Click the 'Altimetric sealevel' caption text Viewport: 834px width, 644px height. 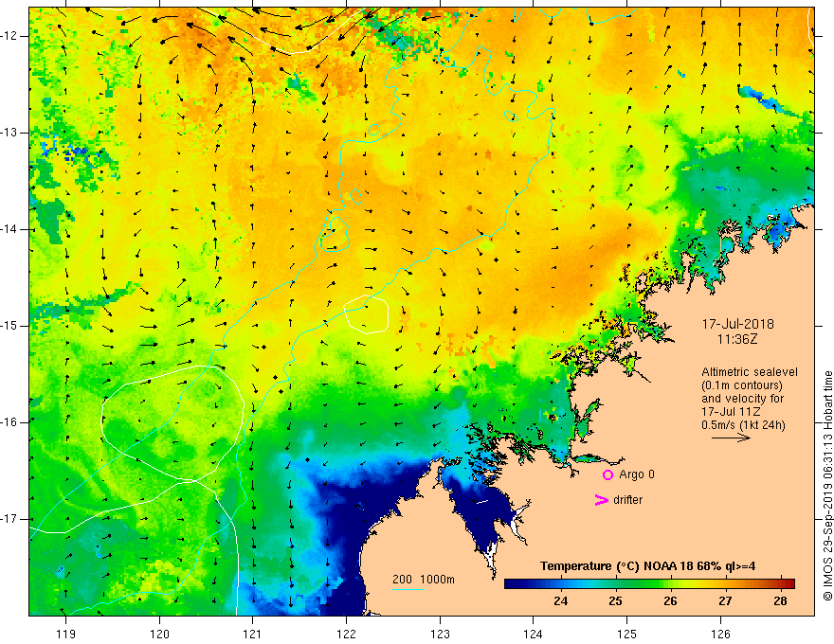point(750,372)
